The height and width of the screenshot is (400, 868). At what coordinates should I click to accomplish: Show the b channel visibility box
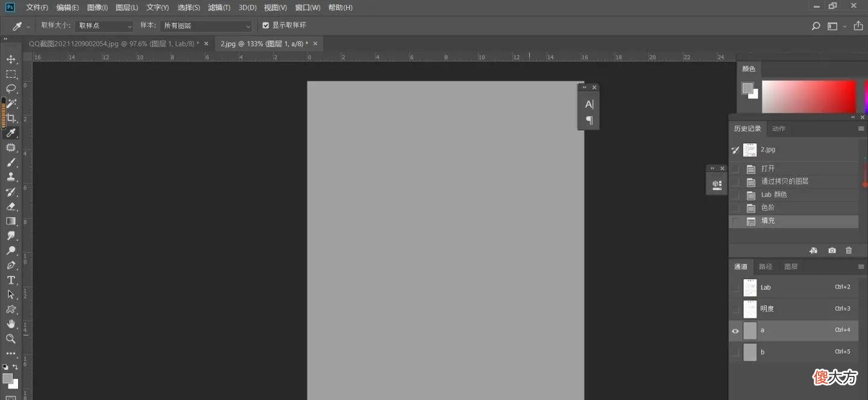click(735, 352)
